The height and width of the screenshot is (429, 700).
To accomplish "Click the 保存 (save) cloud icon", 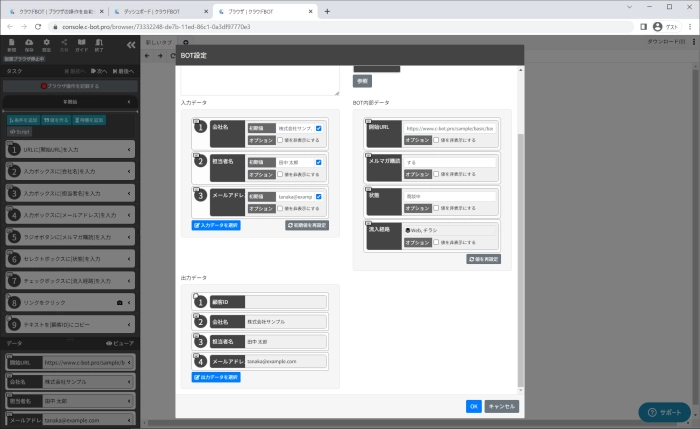I will (x=29, y=45).
